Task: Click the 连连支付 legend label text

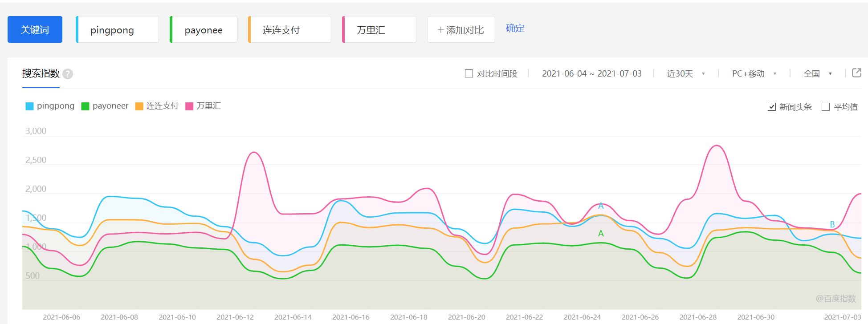Action: coord(163,106)
